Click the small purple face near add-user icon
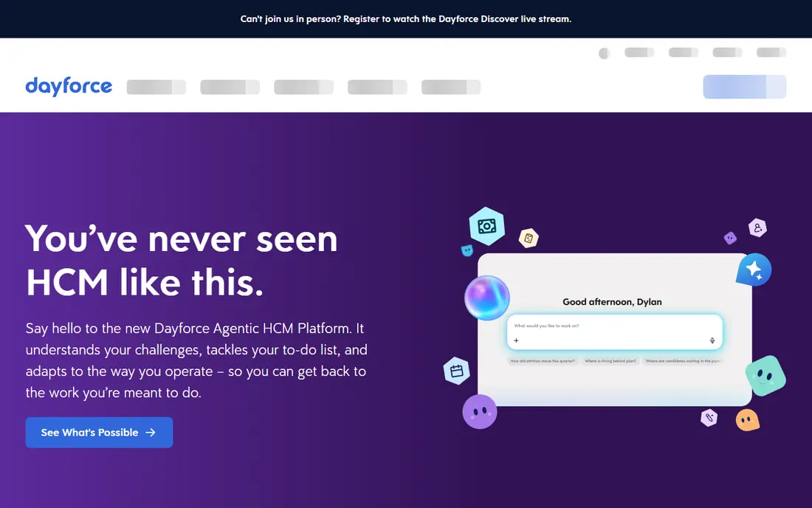This screenshot has height=508, width=812. [x=730, y=238]
